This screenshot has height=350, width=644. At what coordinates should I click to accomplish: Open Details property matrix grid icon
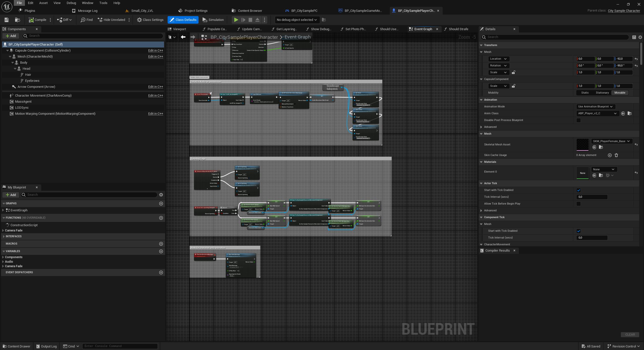tap(634, 37)
